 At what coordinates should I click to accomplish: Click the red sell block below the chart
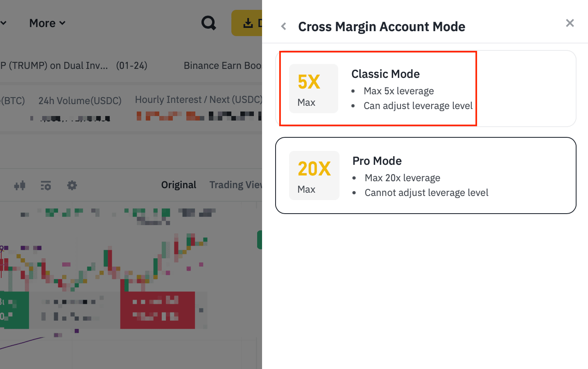point(157,310)
